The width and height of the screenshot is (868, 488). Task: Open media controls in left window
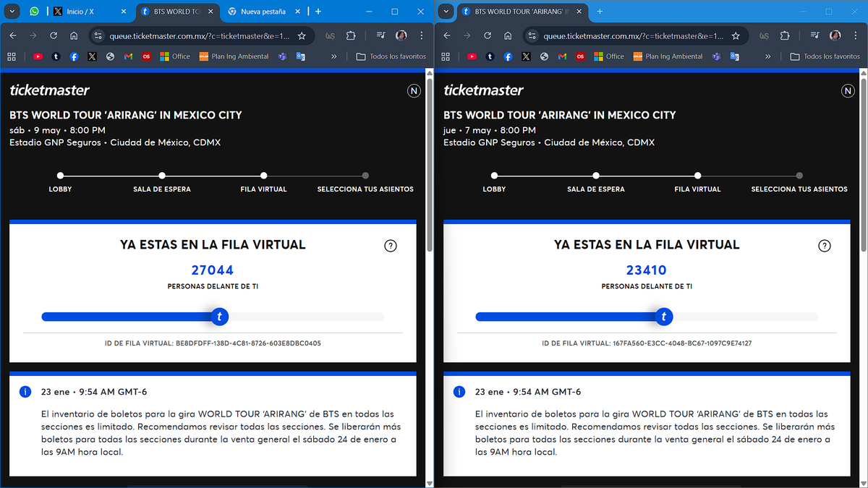[x=381, y=35]
